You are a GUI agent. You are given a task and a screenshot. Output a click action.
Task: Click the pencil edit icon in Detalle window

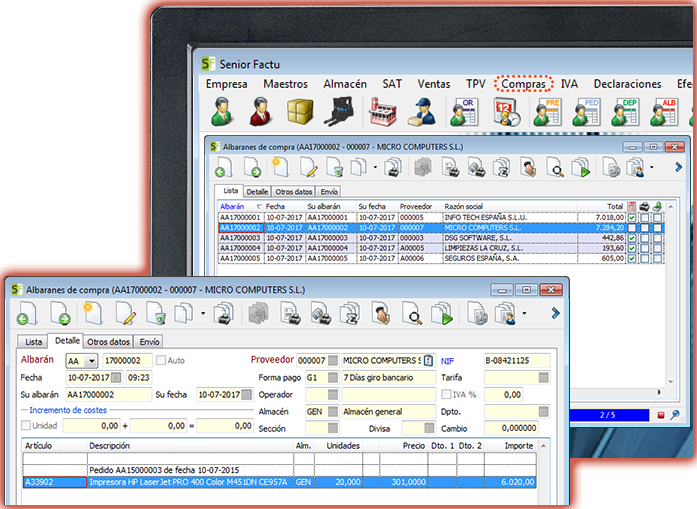click(x=125, y=313)
